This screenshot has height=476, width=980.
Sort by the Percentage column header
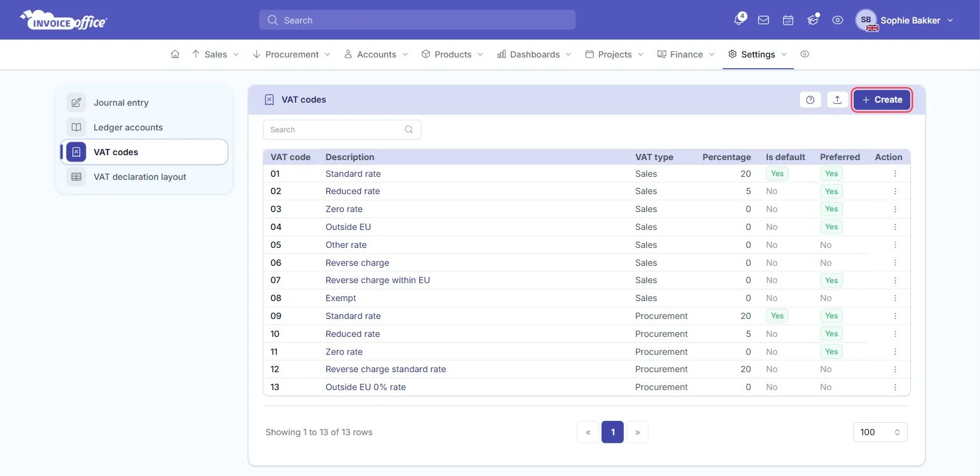point(726,157)
